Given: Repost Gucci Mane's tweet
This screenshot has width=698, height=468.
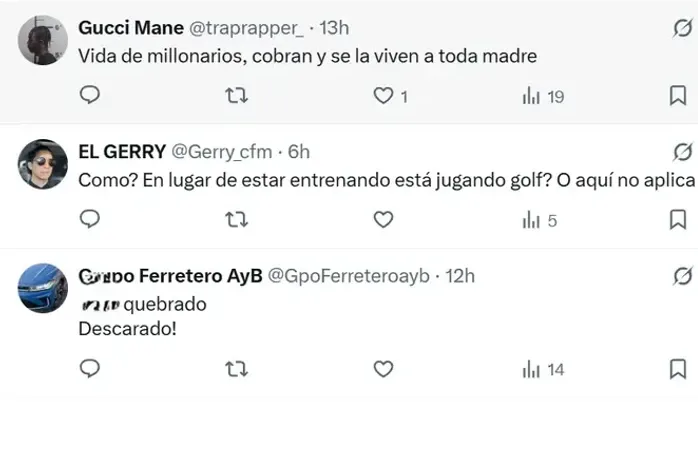Looking at the screenshot, I should click(x=236, y=96).
